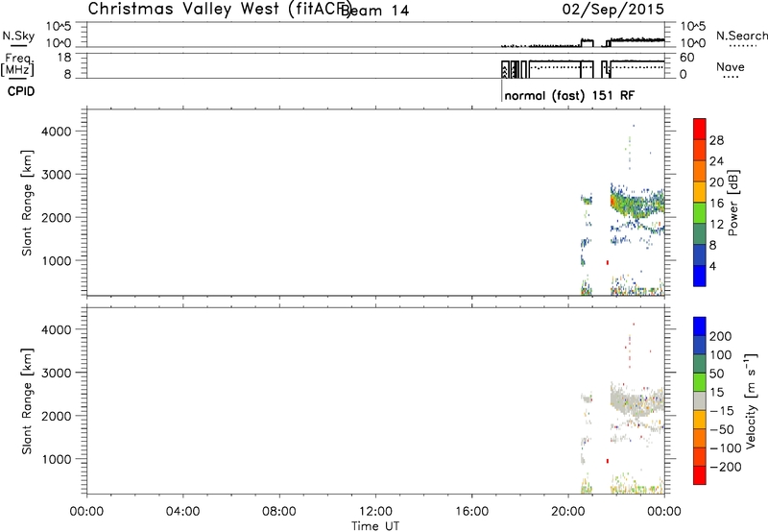Screen dimensions: 768x532
Task: Click the "Christmas Valley West (fitACF)" title
Action: click(219, 9)
